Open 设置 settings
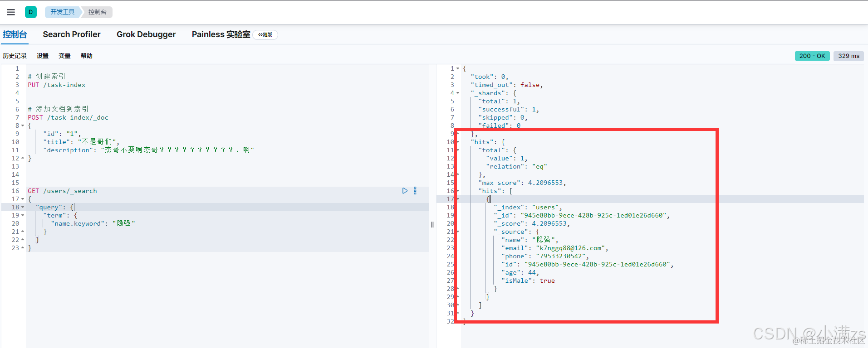 point(43,56)
